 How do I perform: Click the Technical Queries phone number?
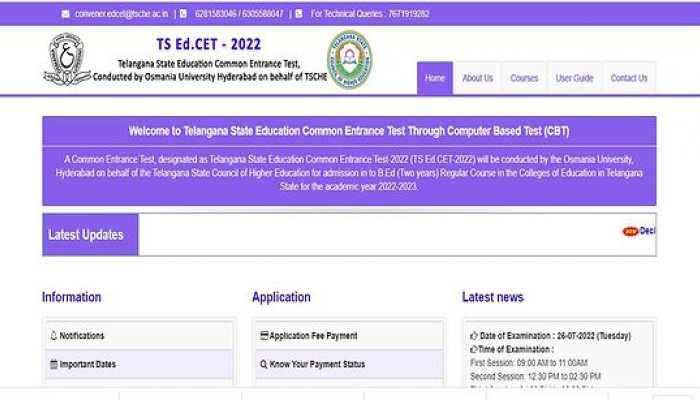(408, 14)
